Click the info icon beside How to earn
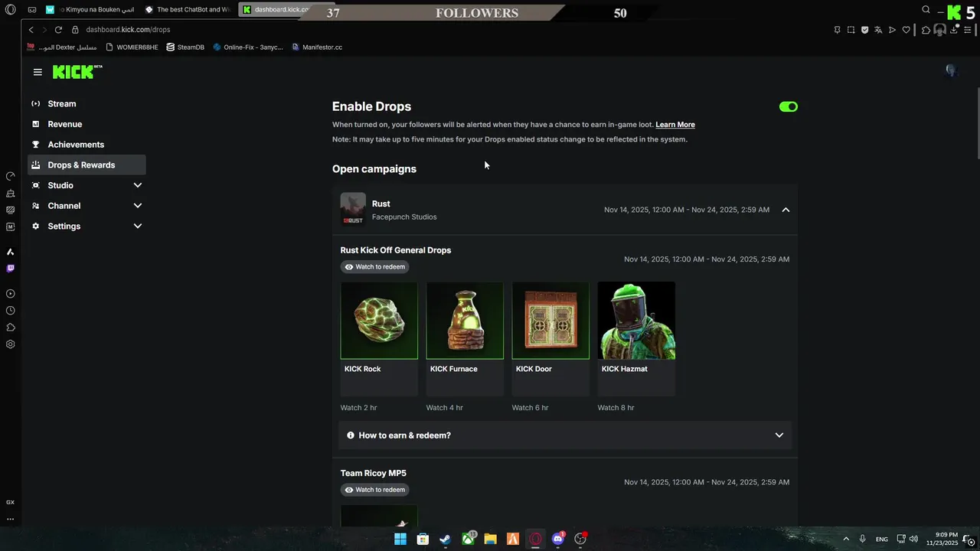The height and width of the screenshot is (551, 980). point(351,435)
